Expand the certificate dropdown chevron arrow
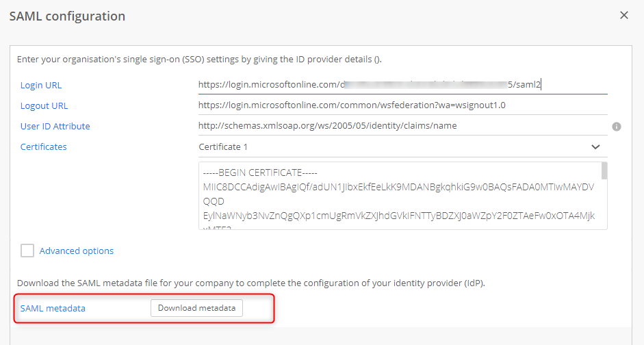The width and height of the screenshot is (644, 345). (x=595, y=146)
